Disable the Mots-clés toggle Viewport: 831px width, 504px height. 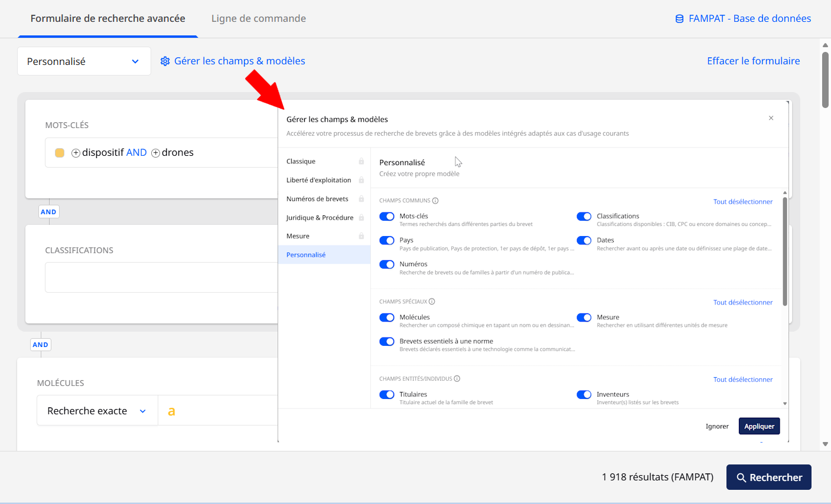pos(387,217)
